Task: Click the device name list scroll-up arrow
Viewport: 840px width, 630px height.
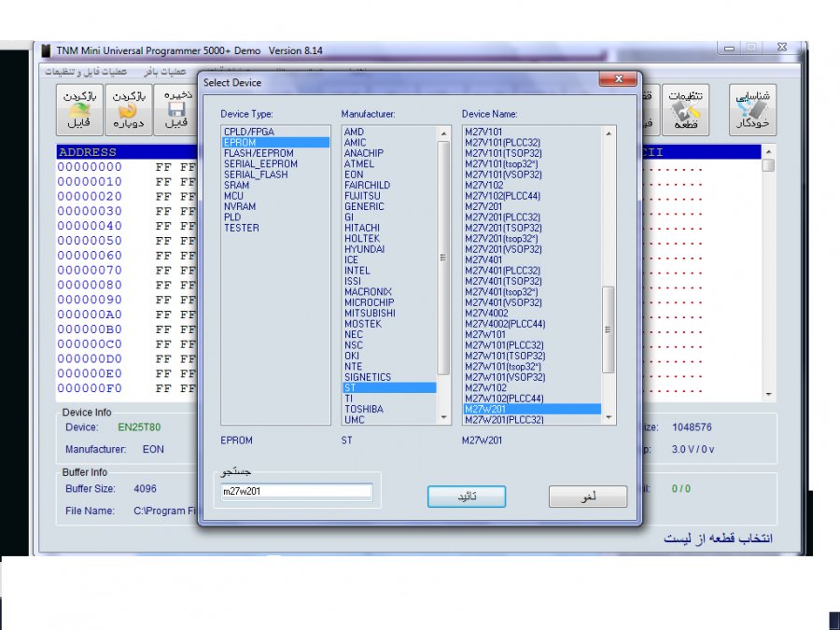Action: pos(609,133)
